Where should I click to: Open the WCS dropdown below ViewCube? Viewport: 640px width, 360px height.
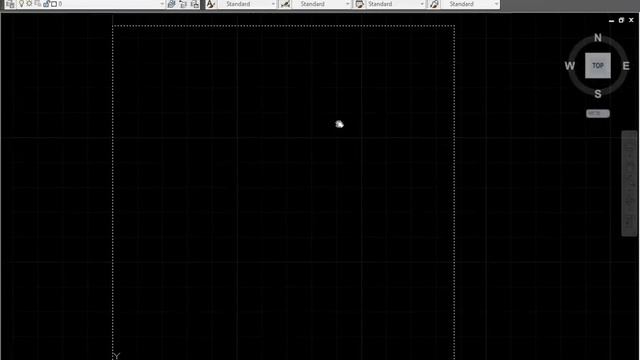click(x=598, y=113)
